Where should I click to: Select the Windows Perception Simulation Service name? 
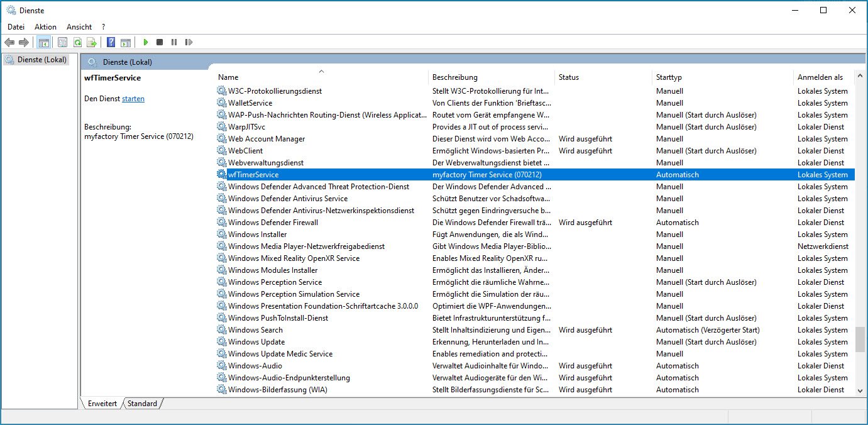294,294
